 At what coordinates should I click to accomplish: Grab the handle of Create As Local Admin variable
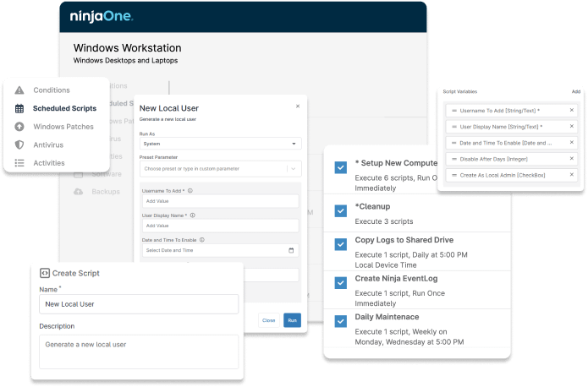click(x=454, y=175)
